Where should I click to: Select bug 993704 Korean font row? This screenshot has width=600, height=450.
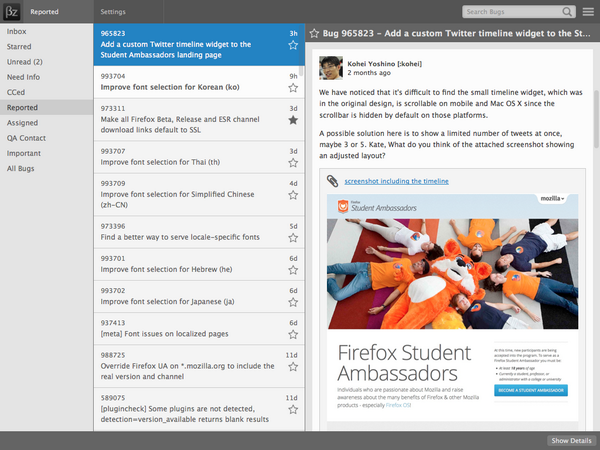coord(199,82)
